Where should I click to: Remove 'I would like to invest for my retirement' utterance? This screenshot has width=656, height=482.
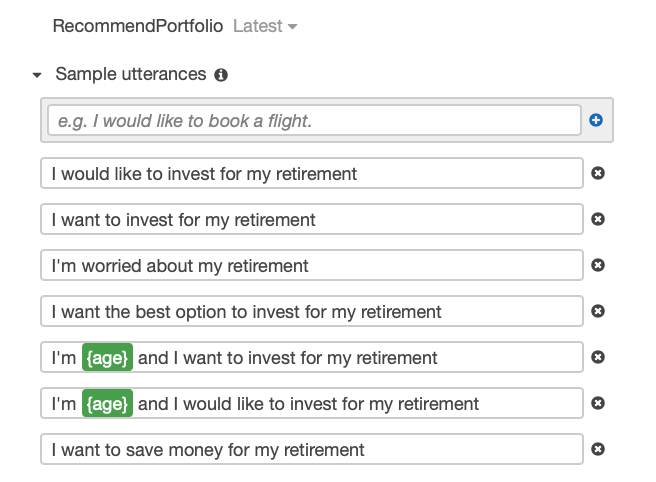[x=598, y=173]
